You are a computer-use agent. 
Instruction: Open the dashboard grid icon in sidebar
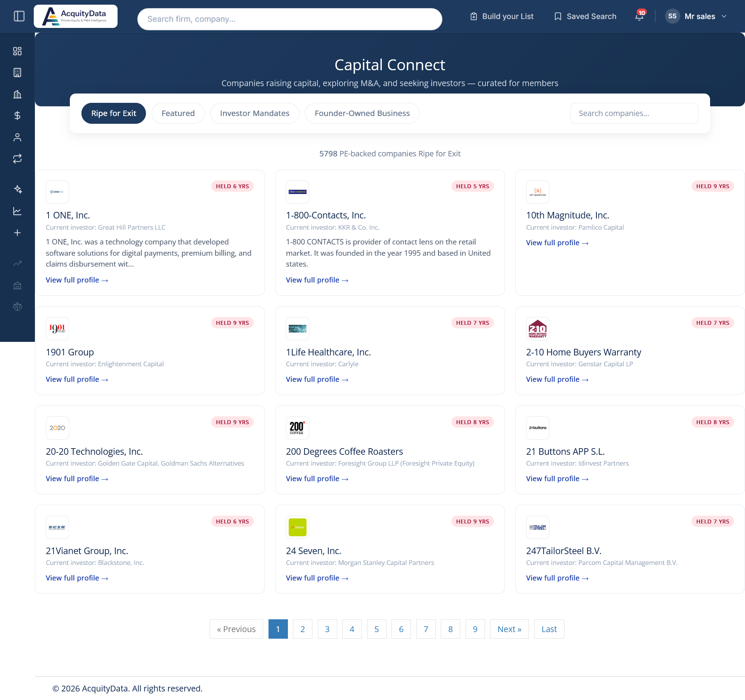point(17,51)
